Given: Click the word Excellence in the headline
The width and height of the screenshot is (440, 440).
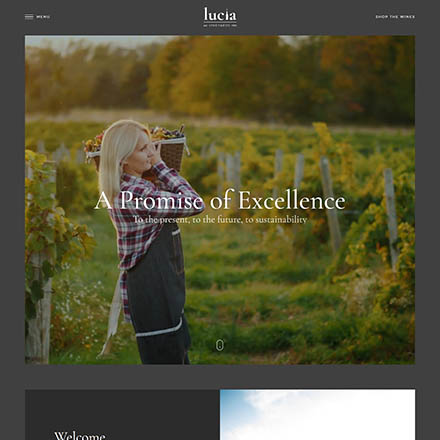Looking at the screenshot, I should pyautogui.click(x=292, y=201).
